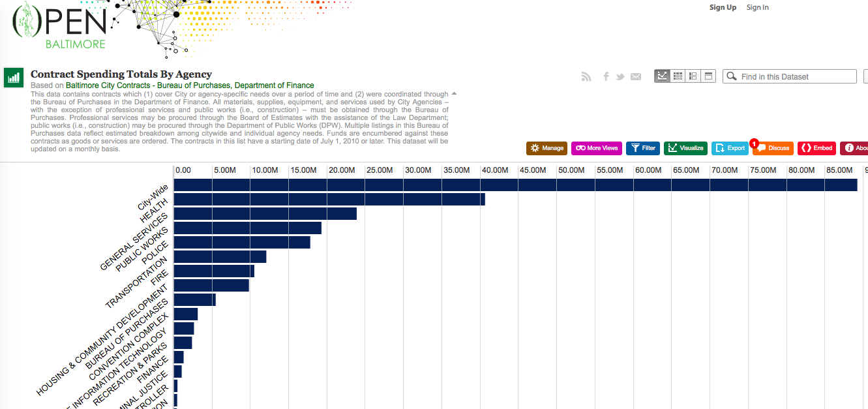Open the Visualize panel

(x=685, y=148)
